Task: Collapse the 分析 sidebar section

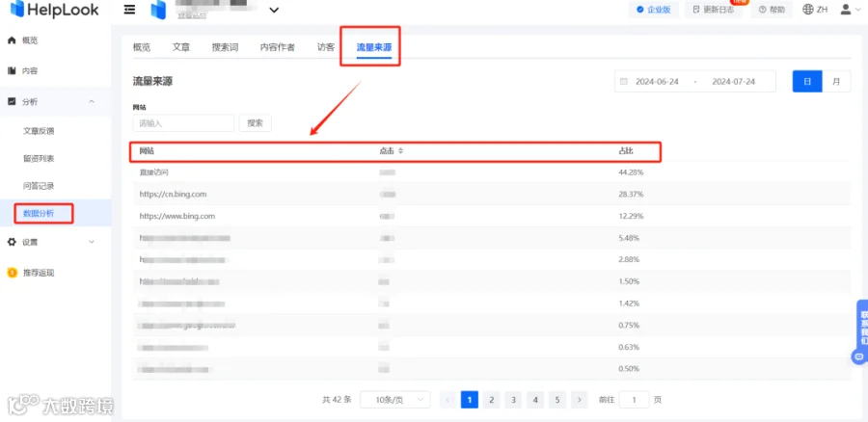Action: tap(92, 101)
